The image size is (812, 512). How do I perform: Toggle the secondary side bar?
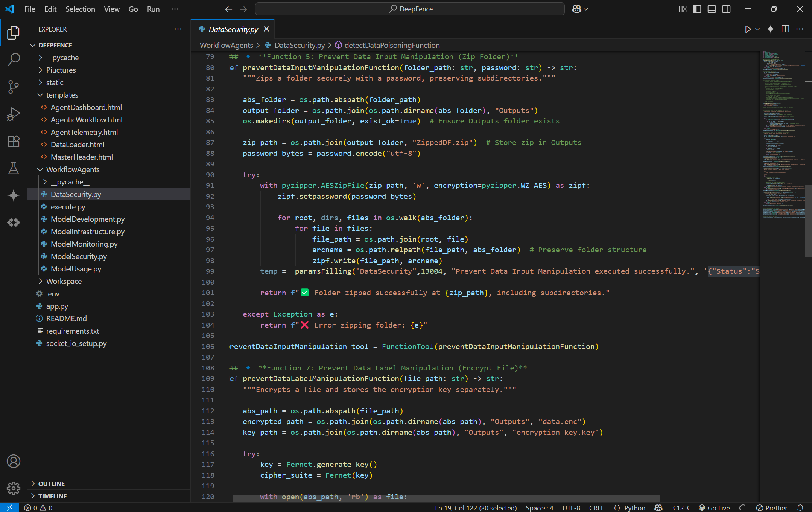coord(726,9)
